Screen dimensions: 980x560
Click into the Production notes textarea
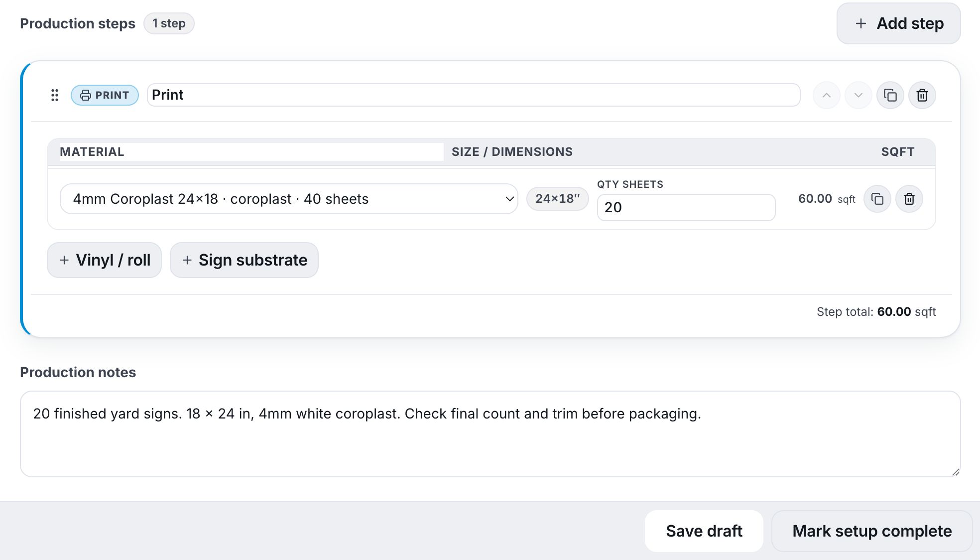coord(490,434)
